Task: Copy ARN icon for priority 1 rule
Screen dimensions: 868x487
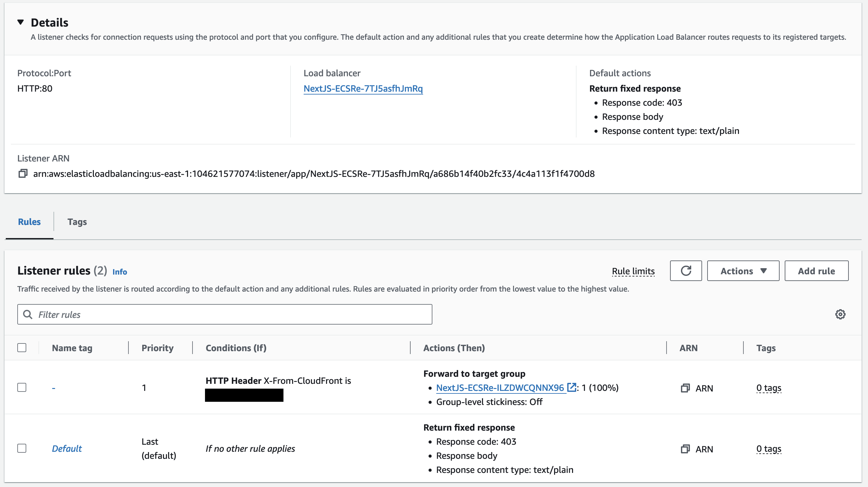Action: pos(685,388)
